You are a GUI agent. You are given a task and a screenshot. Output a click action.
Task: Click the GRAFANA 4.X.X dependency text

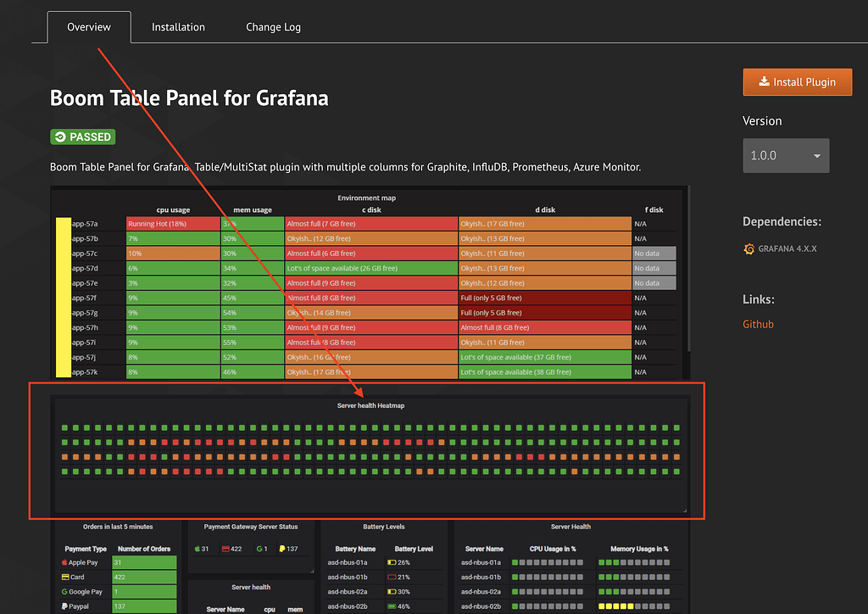[787, 249]
